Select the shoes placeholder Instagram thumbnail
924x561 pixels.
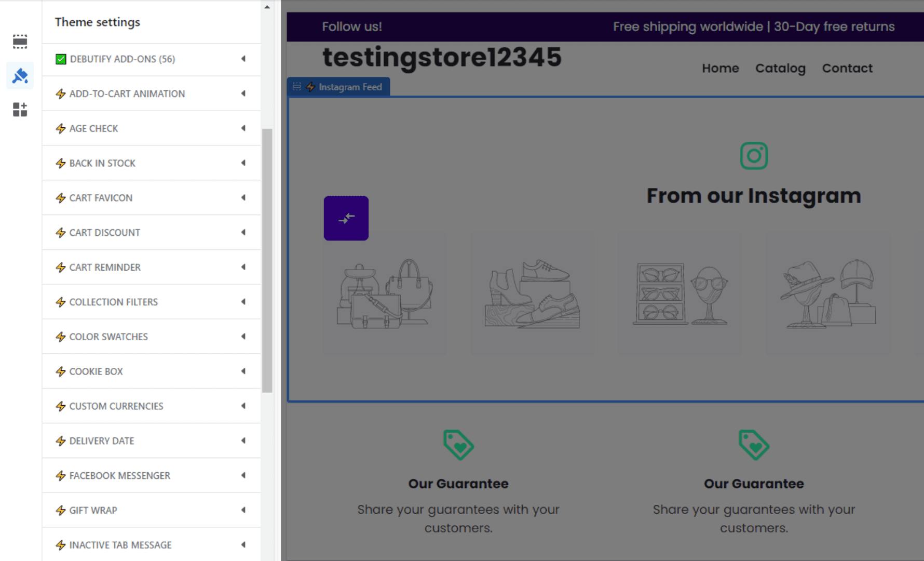pyautogui.click(x=532, y=293)
